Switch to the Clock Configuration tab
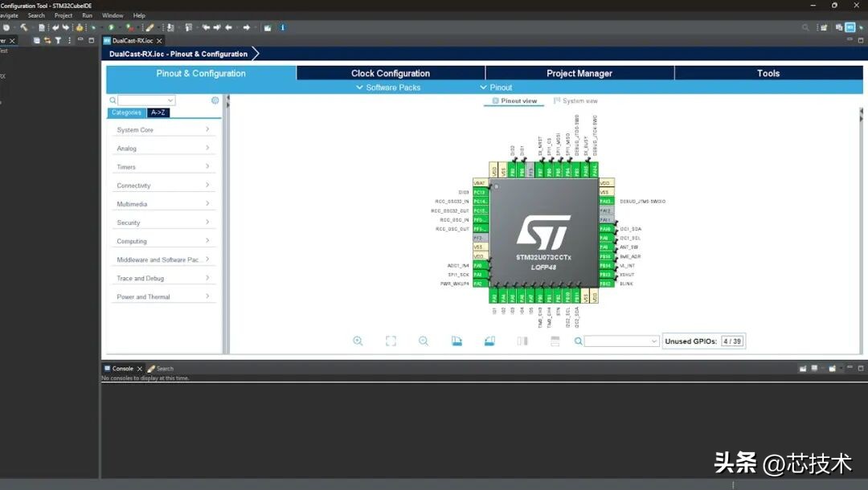This screenshot has width=868, height=490. (391, 73)
